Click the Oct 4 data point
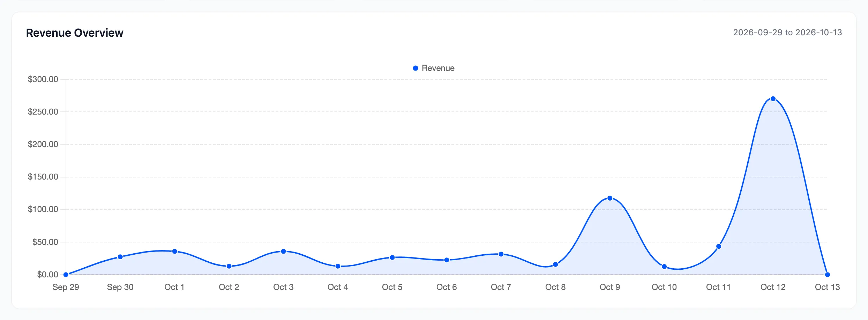 click(338, 266)
